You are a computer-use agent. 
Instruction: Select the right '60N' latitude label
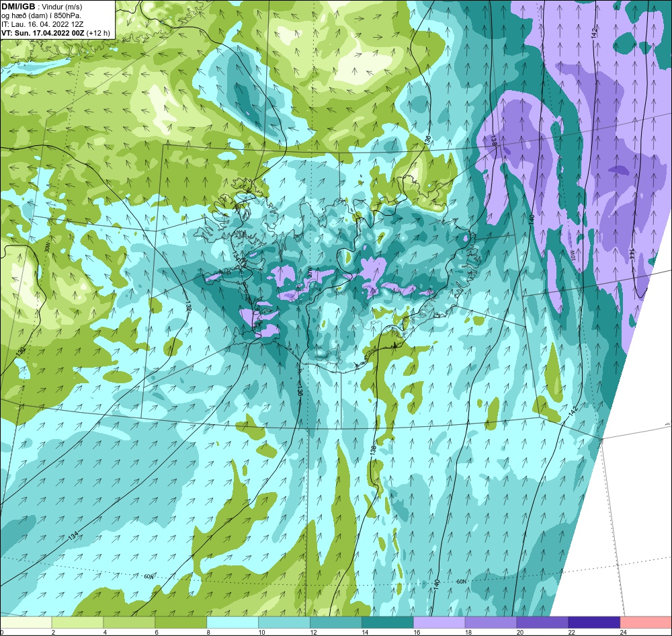pos(461,582)
